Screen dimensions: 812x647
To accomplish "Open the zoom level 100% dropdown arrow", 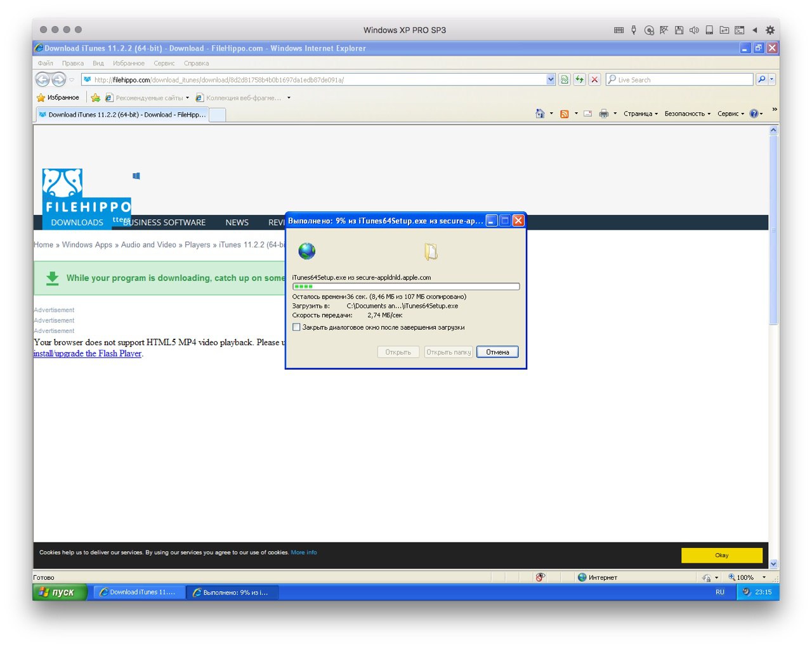I will click(764, 577).
